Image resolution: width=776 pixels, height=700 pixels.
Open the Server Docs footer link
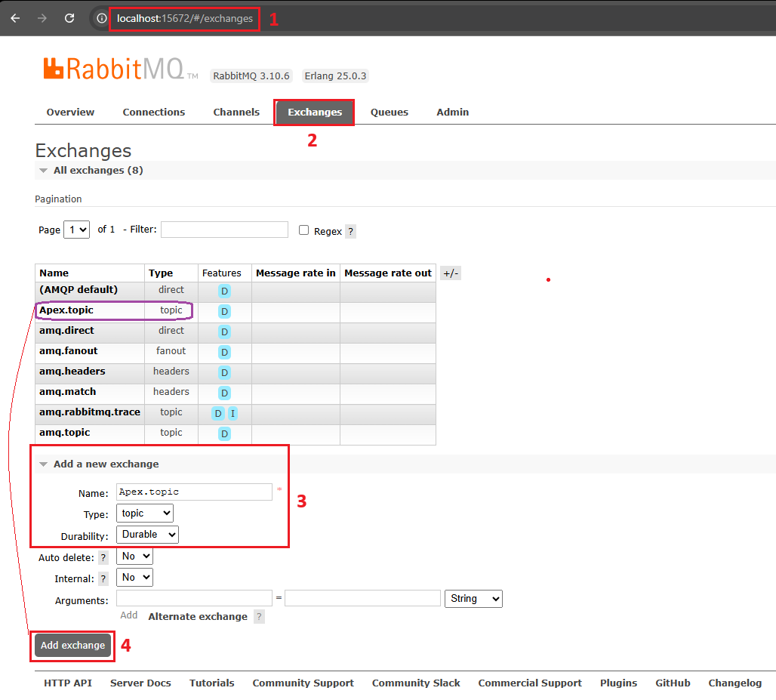140,683
